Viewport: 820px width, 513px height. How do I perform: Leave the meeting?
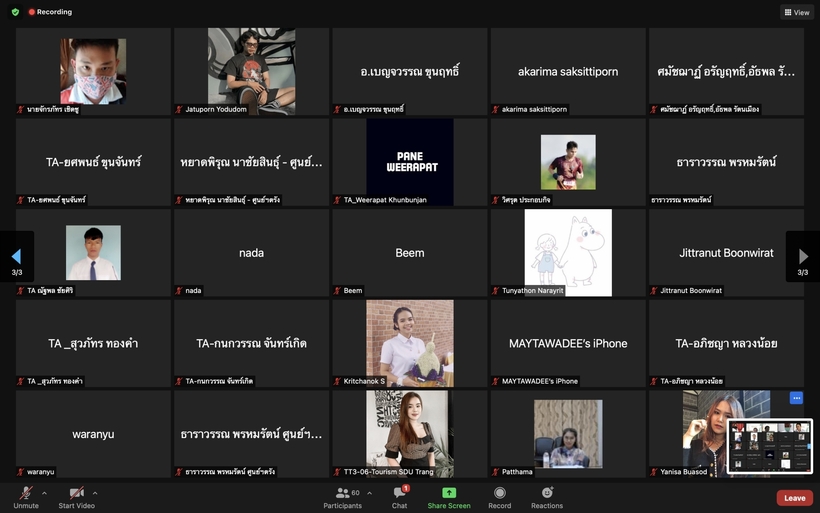[794, 497]
